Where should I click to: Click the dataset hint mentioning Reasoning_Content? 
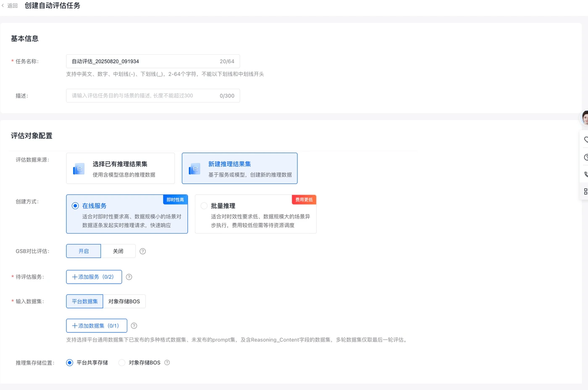(237, 340)
